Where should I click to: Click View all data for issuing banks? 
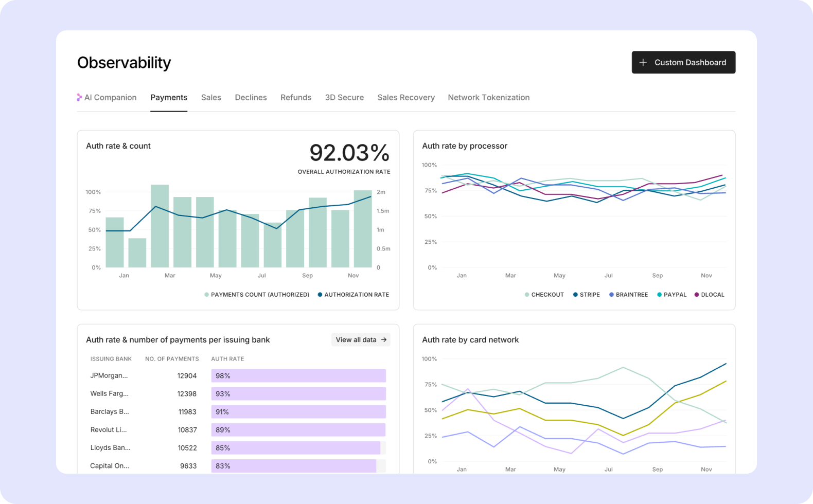tap(361, 340)
